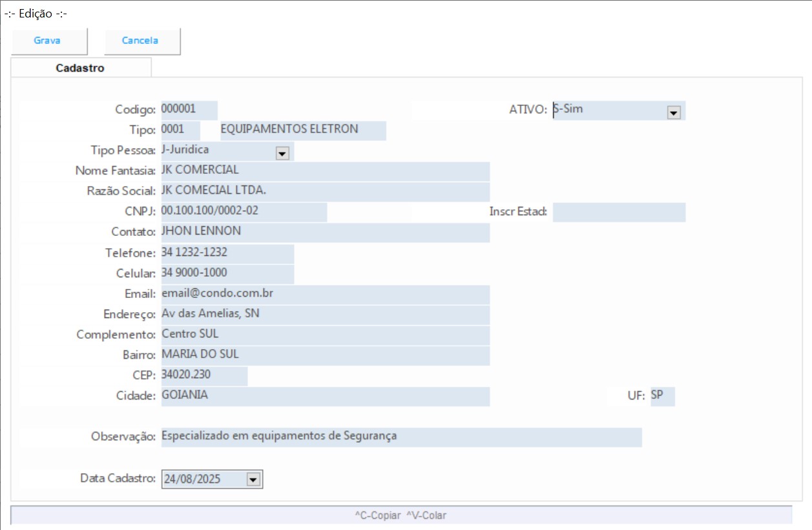Select the Tipo code field 0001
The image size is (812, 530).
click(180, 130)
